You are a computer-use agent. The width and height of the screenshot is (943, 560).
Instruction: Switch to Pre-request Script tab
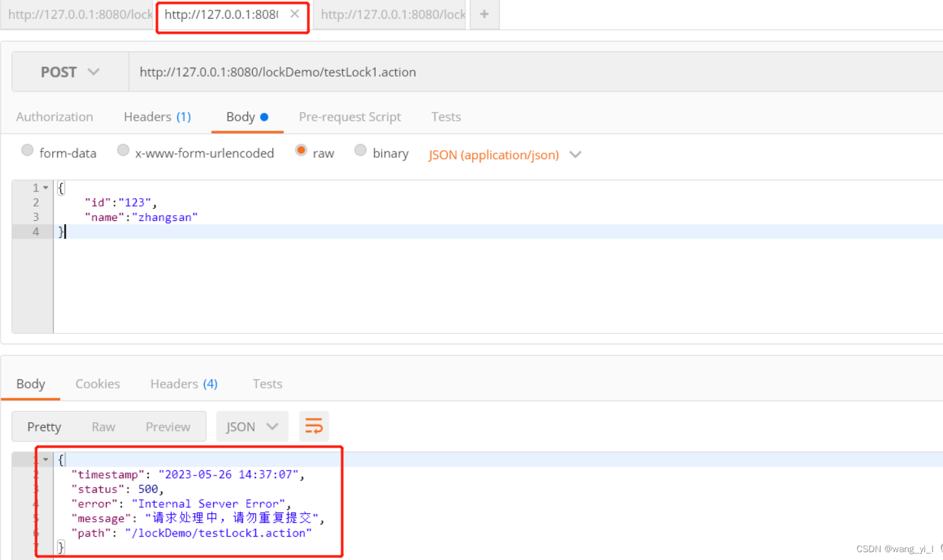point(350,117)
